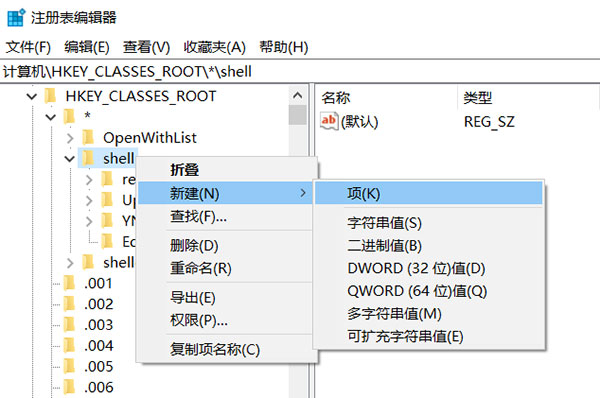This screenshot has width=600, height=398.
Task: Select the .006 key folder
Action: coord(88,387)
